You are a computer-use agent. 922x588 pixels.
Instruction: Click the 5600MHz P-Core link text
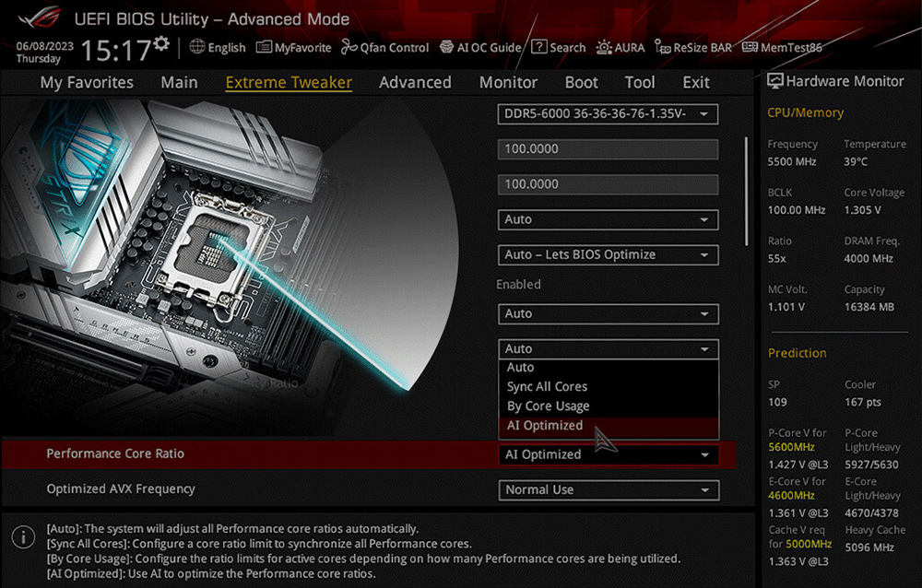point(791,448)
